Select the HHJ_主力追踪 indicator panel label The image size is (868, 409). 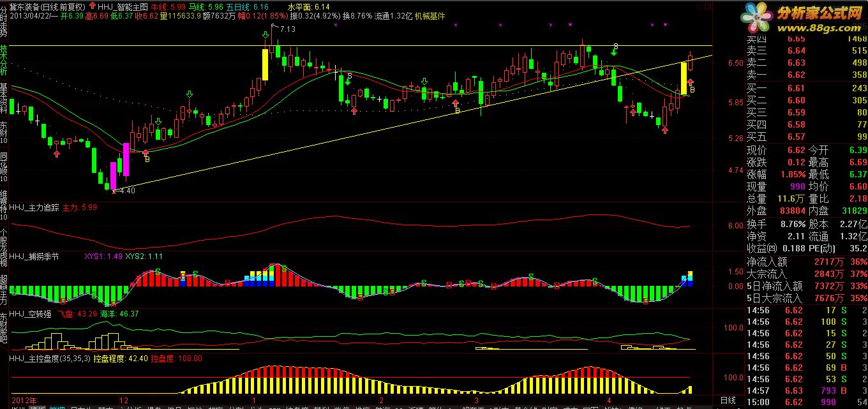34,207
